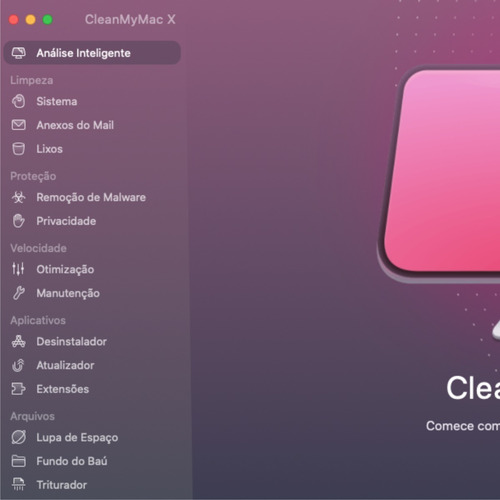This screenshot has width=500, height=500.
Task: Click the Limpeza section header
Action: 32,80
